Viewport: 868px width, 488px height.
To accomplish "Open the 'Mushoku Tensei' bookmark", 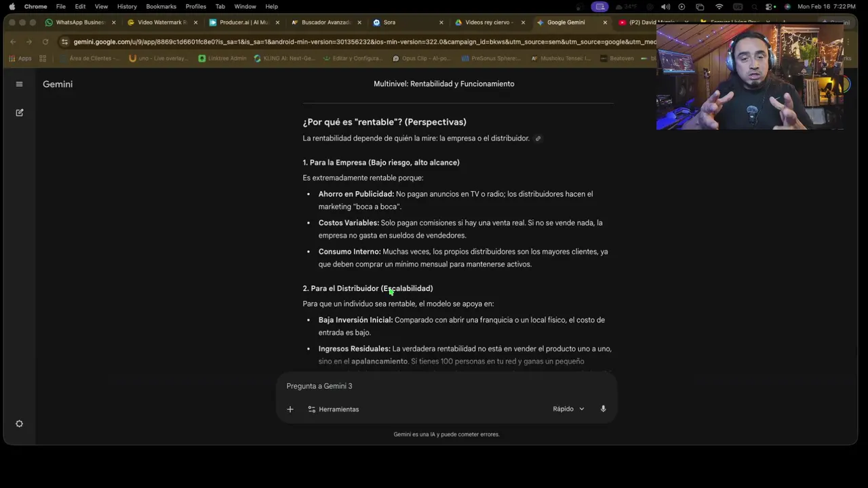I will (x=561, y=58).
